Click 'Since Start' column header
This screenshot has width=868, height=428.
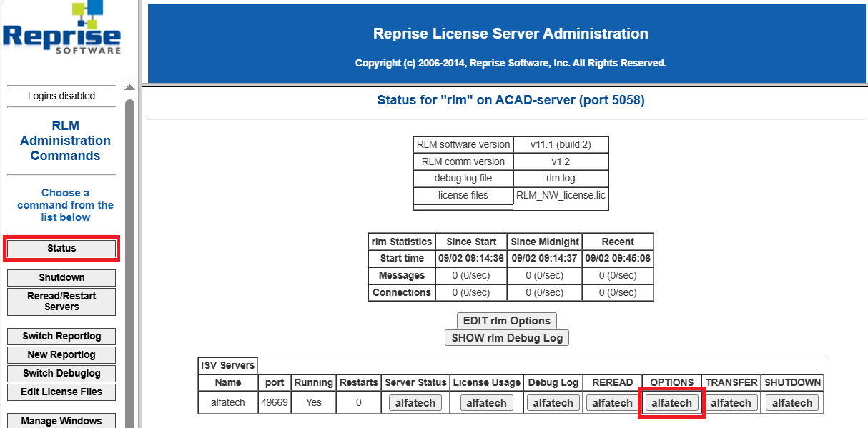pyautogui.click(x=471, y=242)
